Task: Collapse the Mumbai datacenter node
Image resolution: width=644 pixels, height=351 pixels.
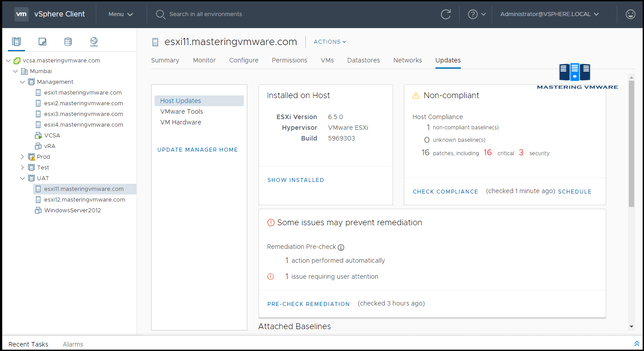Action: point(15,71)
